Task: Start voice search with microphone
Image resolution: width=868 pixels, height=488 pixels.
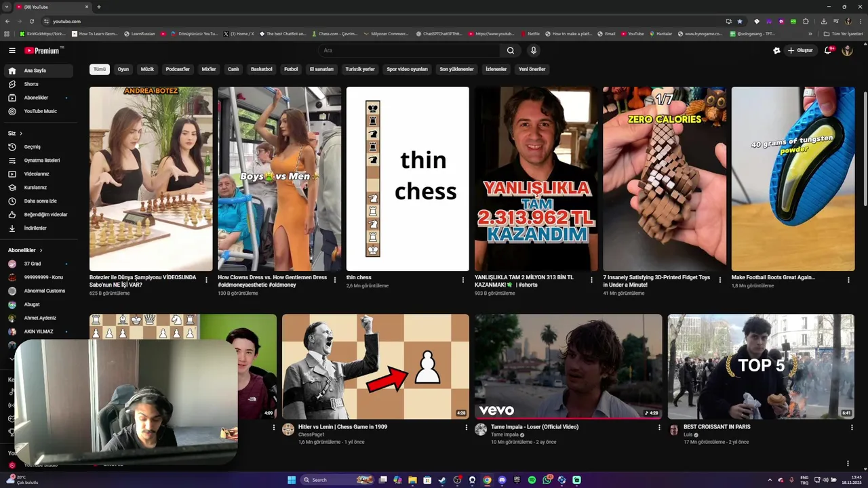Action: [534, 50]
